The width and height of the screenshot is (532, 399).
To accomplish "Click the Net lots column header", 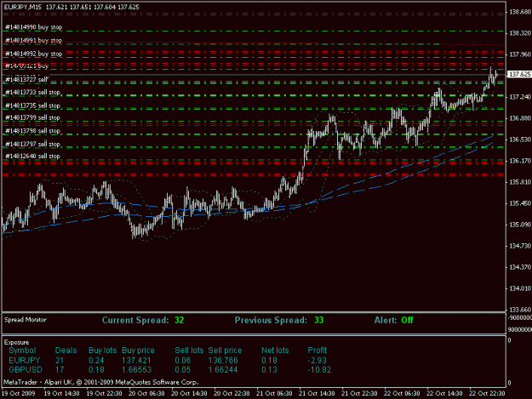I will (x=275, y=351).
